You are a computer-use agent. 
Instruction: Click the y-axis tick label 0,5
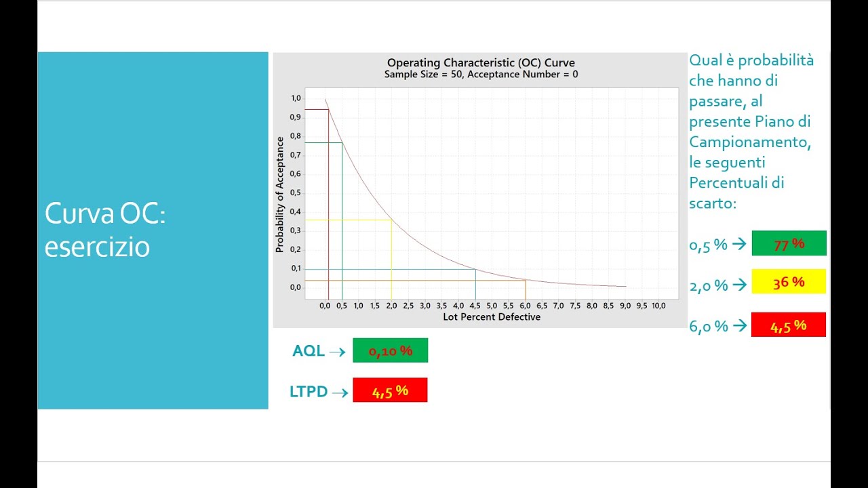coord(296,192)
